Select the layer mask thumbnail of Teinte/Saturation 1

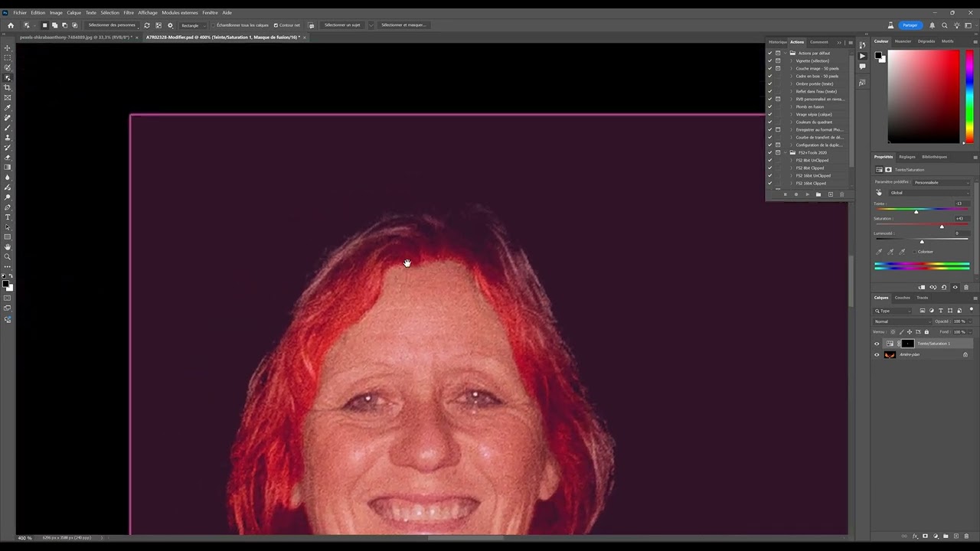(x=908, y=344)
